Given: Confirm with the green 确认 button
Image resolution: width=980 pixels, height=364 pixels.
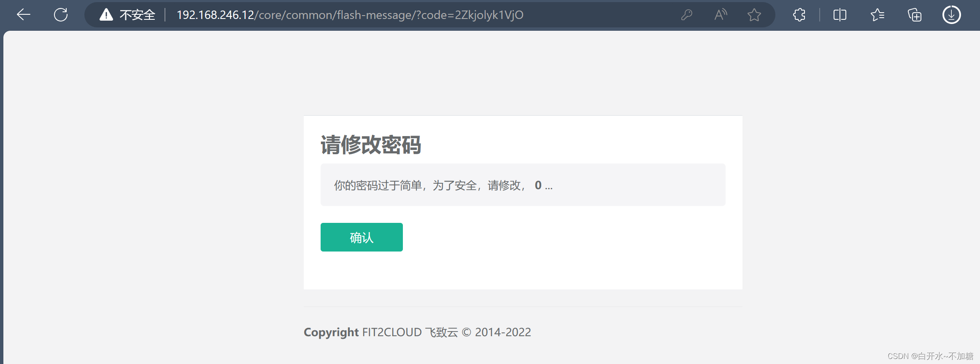Looking at the screenshot, I should [x=362, y=237].
